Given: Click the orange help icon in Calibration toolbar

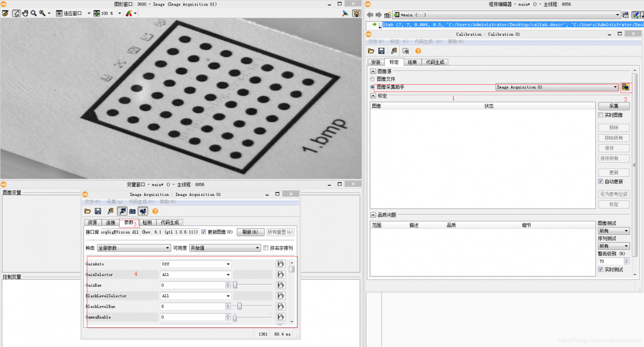Looking at the screenshot, I should tap(418, 51).
